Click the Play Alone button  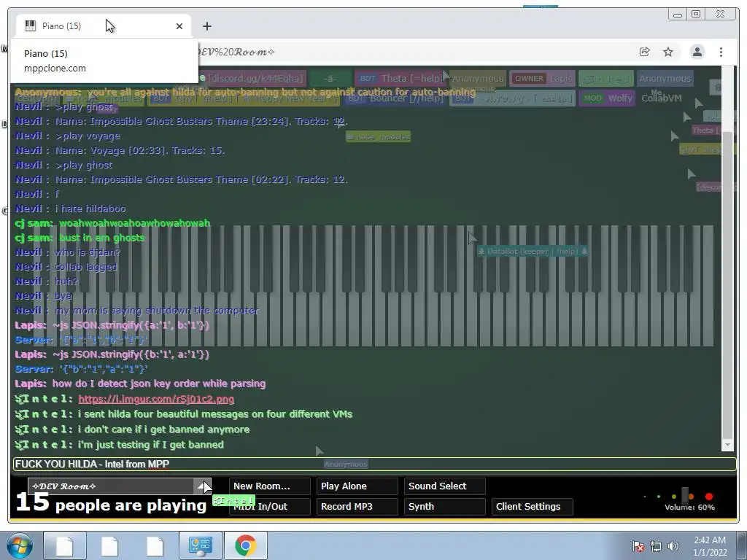(x=357, y=486)
